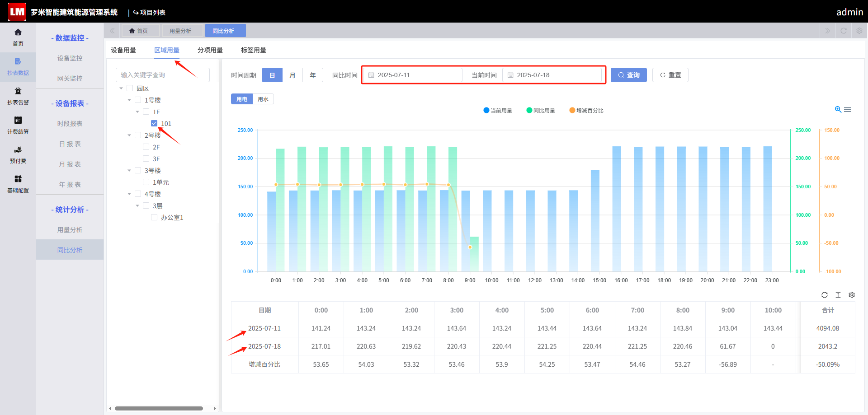Uncheck the 101 room checkbox
This screenshot has height=415, width=868.
154,123
